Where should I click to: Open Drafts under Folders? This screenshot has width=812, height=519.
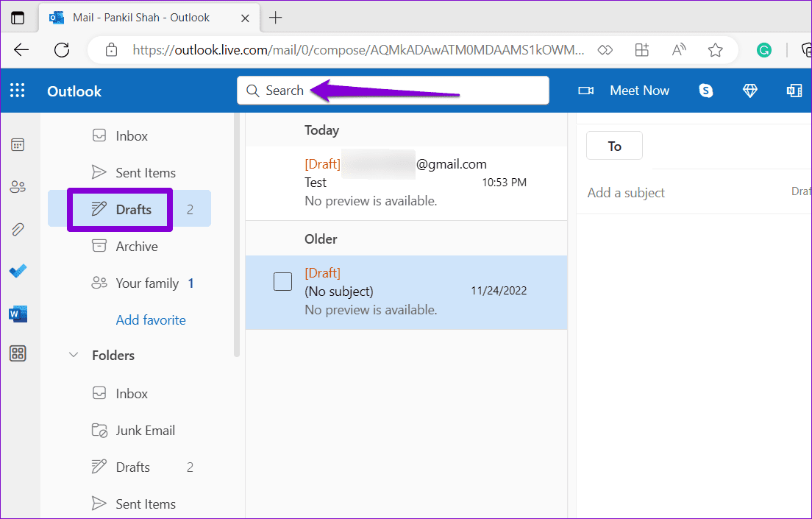click(x=129, y=467)
